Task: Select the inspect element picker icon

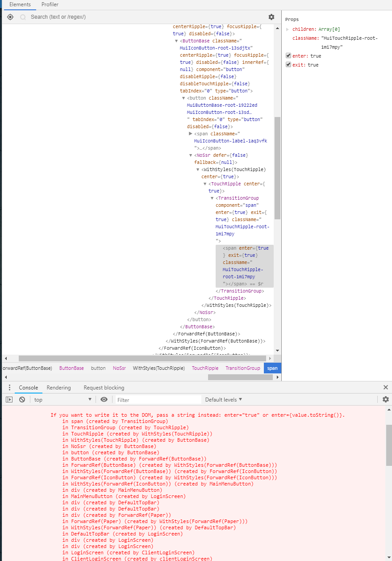Action: tap(10, 17)
